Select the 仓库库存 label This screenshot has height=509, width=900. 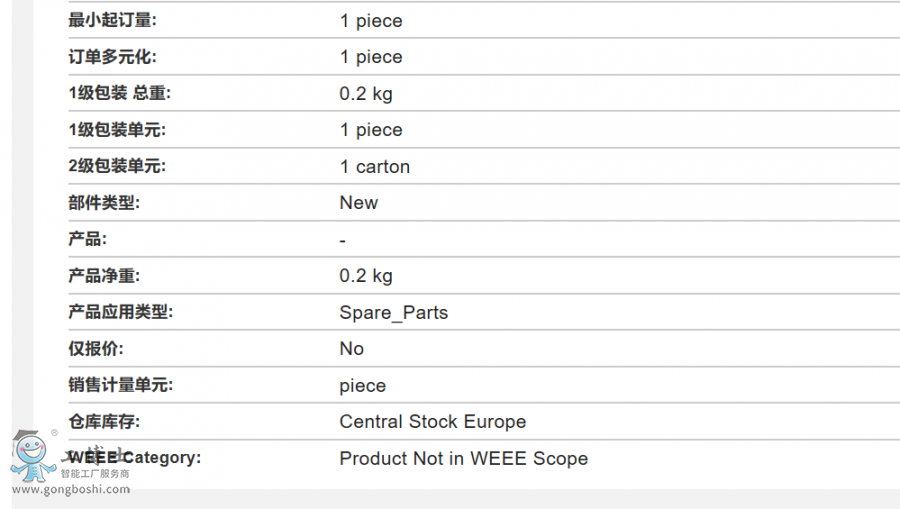(104, 421)
